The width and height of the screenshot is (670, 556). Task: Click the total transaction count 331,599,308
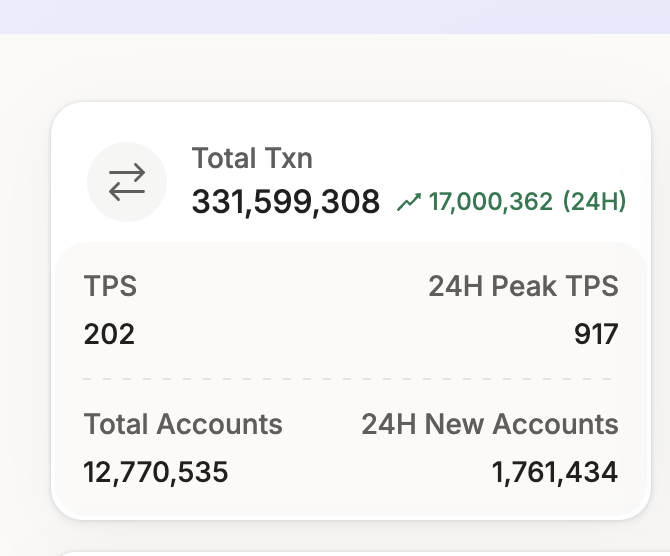(x=285, y=201)
